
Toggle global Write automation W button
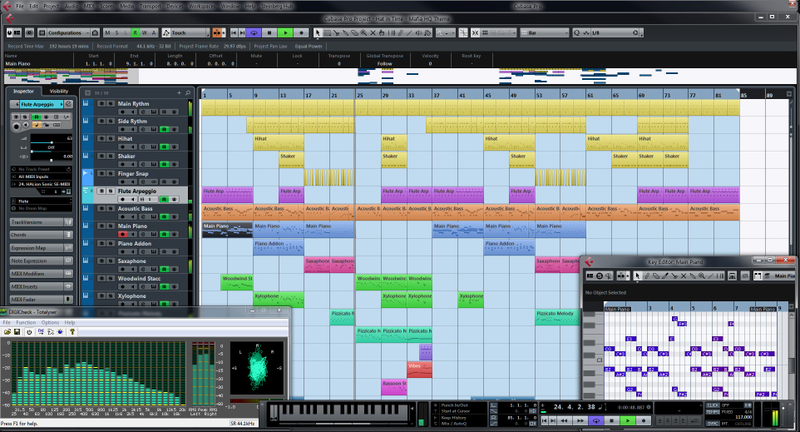[x=144, y=33]
